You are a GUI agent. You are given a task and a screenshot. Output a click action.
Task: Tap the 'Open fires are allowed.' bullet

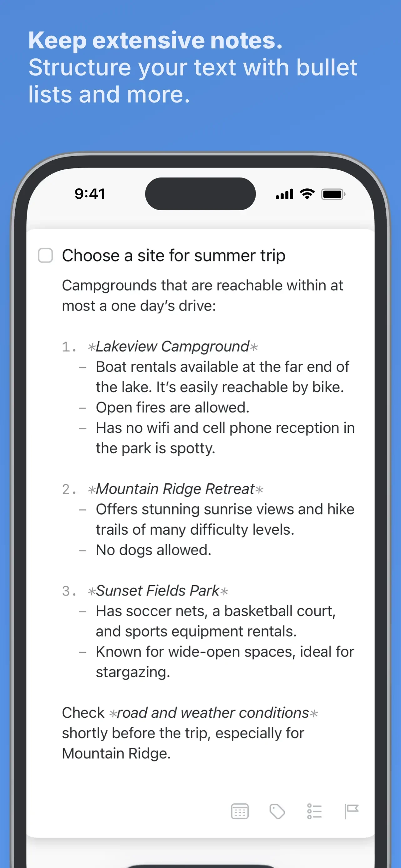173,408
